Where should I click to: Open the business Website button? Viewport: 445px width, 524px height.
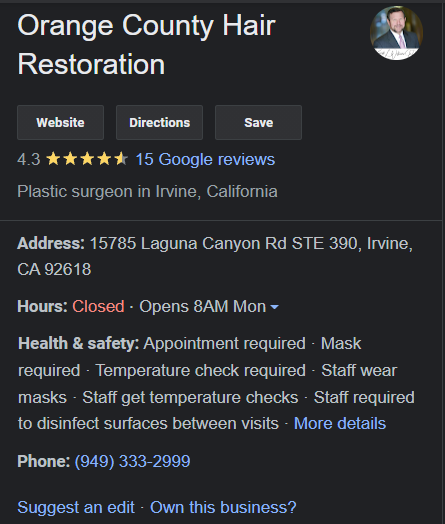60,122
